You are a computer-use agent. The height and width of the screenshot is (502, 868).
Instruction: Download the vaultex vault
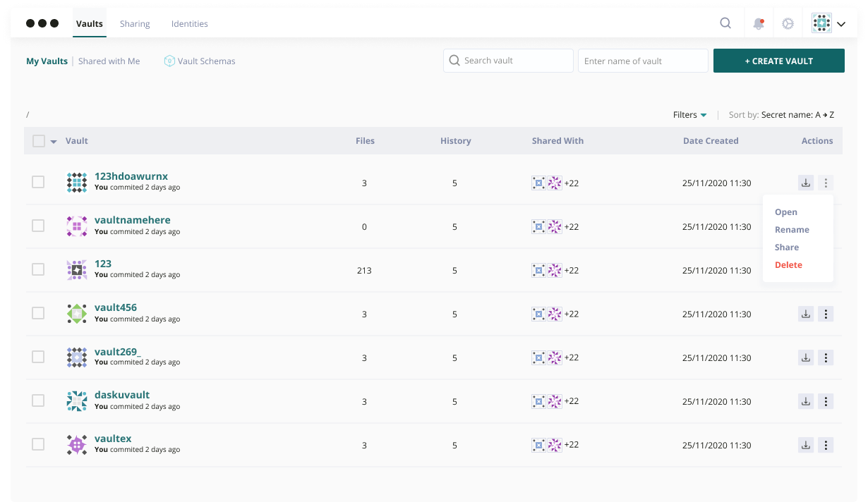[806, 445]
